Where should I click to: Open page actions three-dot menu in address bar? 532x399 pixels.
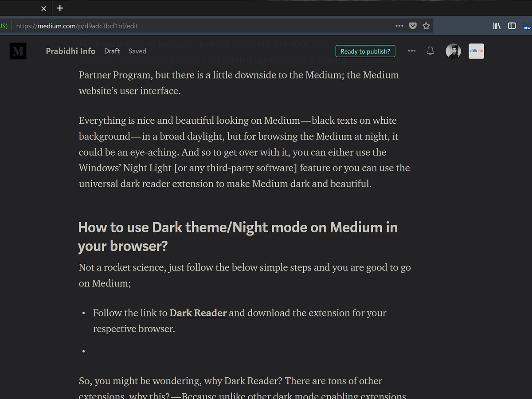click(x=399, y=26)
